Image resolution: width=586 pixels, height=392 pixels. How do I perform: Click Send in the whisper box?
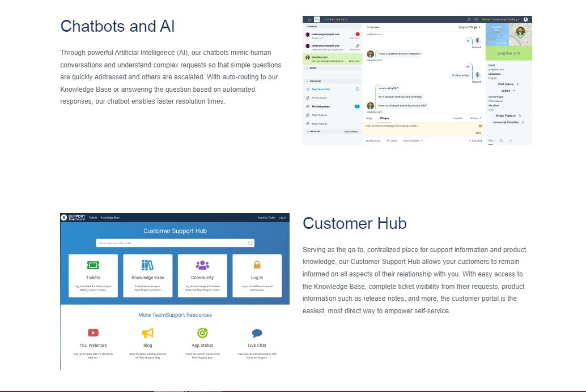[x=478, y=133]
